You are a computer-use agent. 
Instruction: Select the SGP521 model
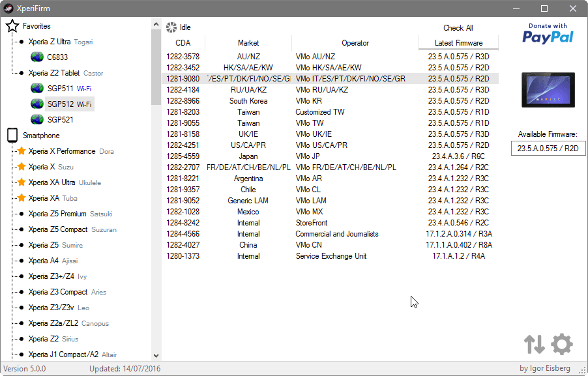pos(61,120)
